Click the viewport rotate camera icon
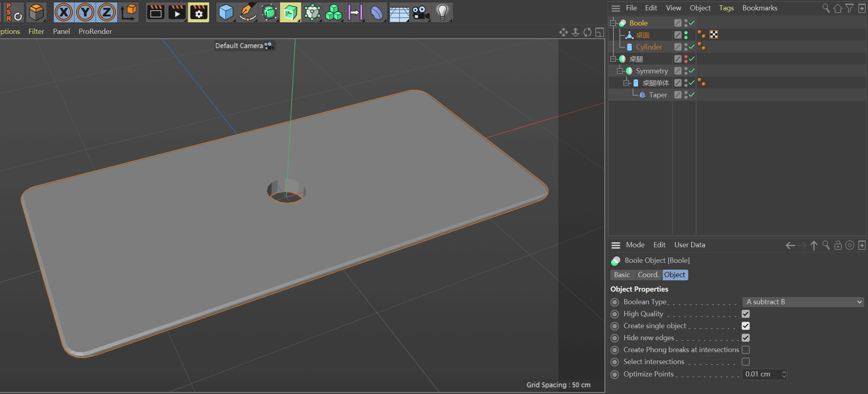Viewport: 868px width, 394px height. coord(588,32)
